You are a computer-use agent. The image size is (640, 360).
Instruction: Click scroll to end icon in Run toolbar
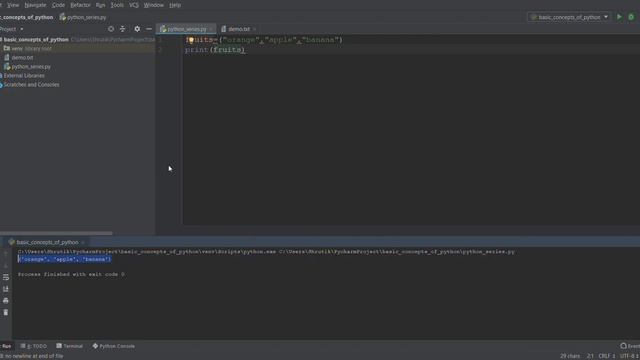(6, 289)
